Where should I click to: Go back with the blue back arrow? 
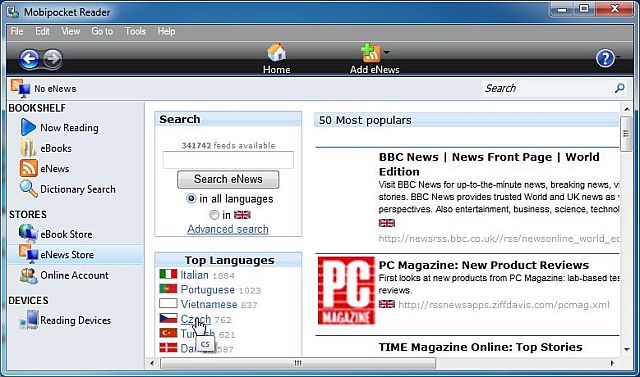pos(29,60)
